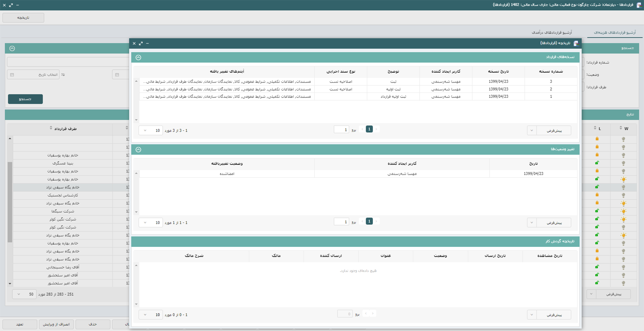This screenshot has width=644, height=331.
Task: Sort the طرف قرارداد column
Action: coord(51,128)
